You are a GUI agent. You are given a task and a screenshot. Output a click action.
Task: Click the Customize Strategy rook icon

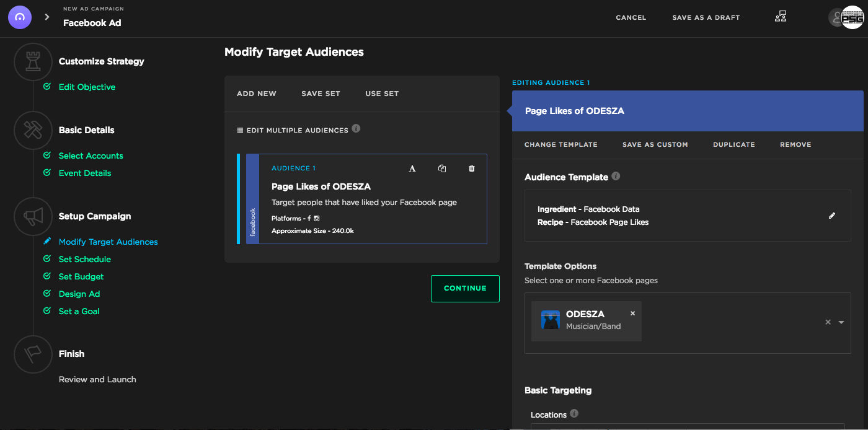pos(33,62)
